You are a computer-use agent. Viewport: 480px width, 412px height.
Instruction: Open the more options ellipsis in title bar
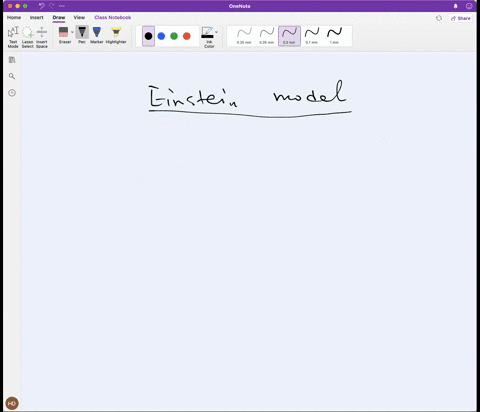(62, 6)
